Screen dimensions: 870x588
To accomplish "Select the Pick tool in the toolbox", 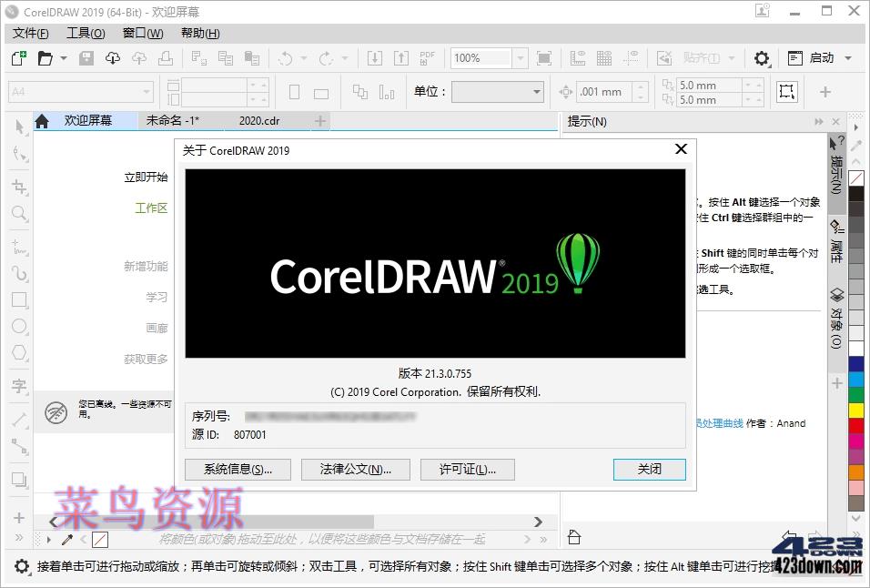I will click(19, 126).
